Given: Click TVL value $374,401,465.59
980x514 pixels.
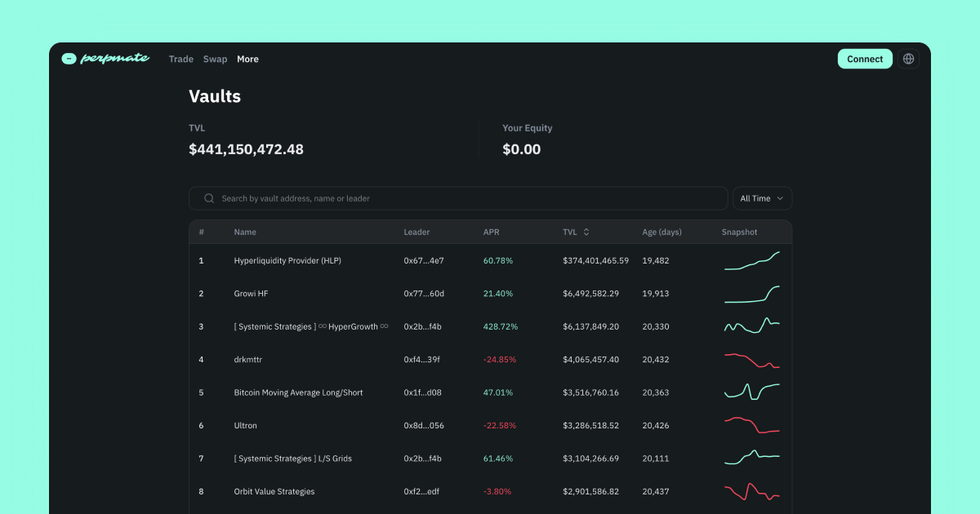Looking at the screenshot, I should (x=596, y=260).
